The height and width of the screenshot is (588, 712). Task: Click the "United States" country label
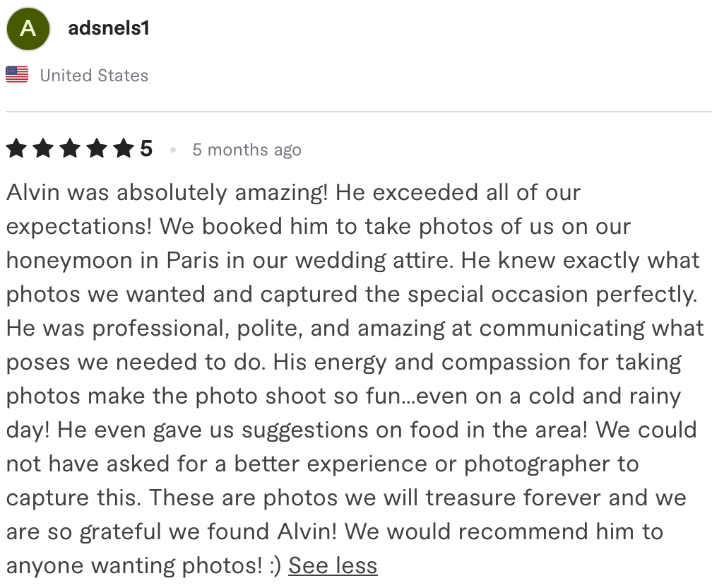(94, 76)
